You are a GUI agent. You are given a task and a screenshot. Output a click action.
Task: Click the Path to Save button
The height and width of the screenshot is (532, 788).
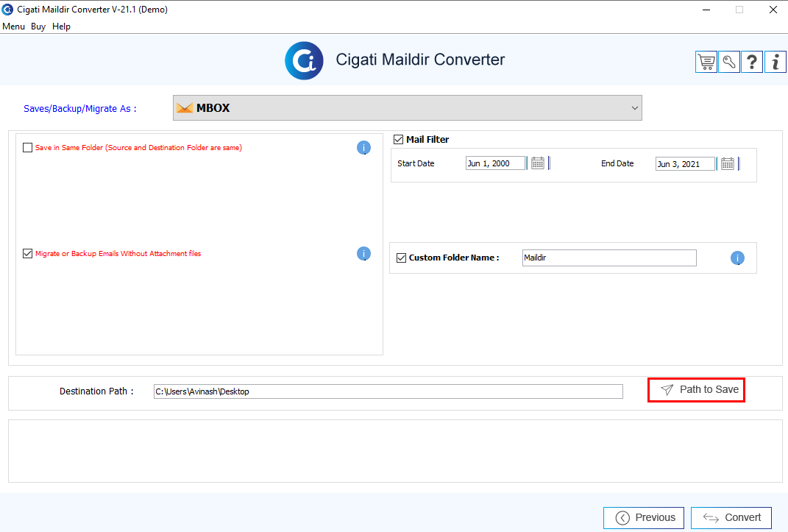point(697,390)
